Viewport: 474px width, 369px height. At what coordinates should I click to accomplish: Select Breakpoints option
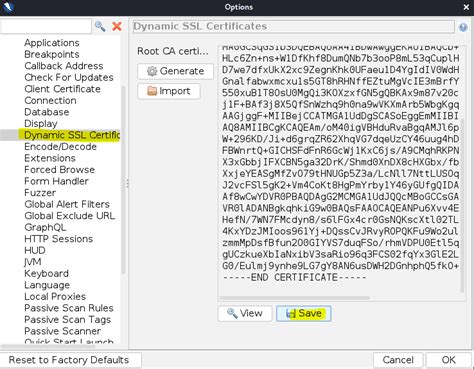52,54
